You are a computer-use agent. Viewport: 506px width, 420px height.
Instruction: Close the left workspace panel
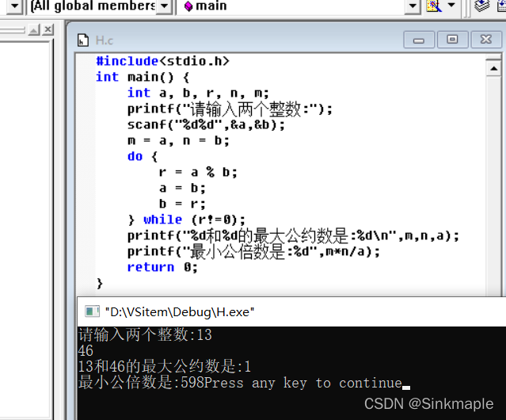(48, 29)
